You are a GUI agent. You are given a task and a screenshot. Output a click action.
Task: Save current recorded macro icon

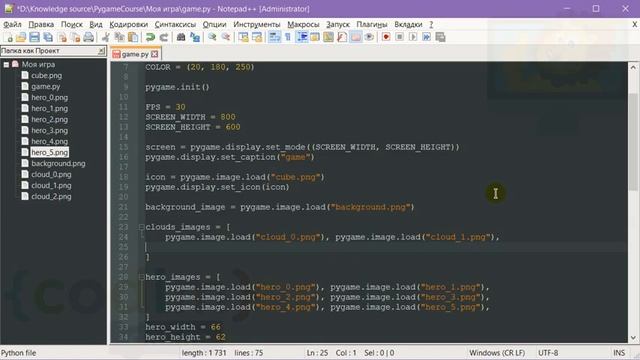440,38
